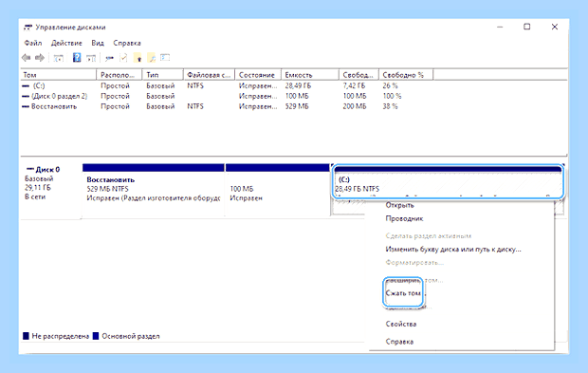This screenshot has width=588, height=373.
Task: Open the Справка menu in menu bar
Action: (127, 43)
